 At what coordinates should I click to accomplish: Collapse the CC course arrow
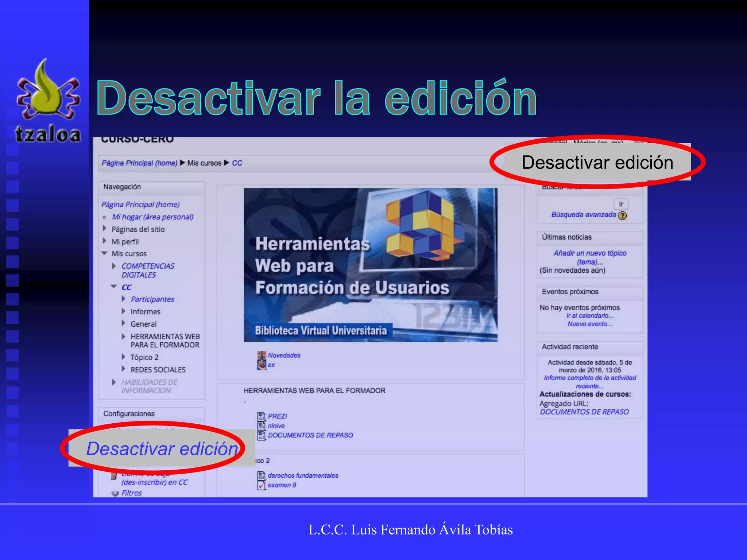coord(114,287)
